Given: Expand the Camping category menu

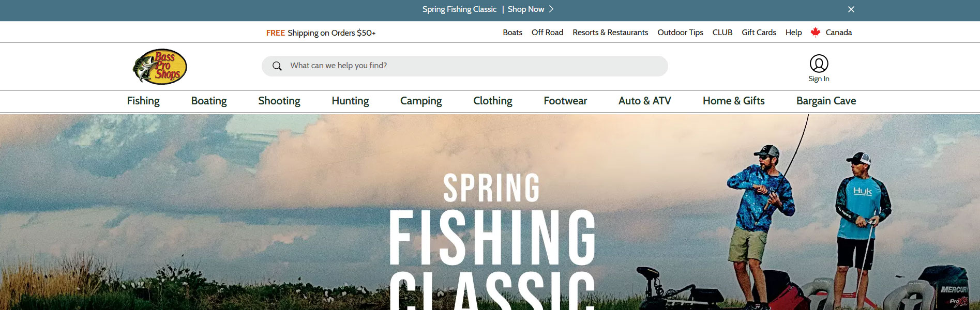Looking at the screenshot, I should [421, 101].
